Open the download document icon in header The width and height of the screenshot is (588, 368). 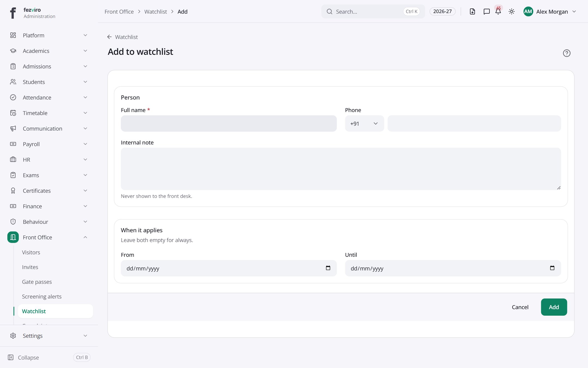pyautogui.click(x=472, y=11)
